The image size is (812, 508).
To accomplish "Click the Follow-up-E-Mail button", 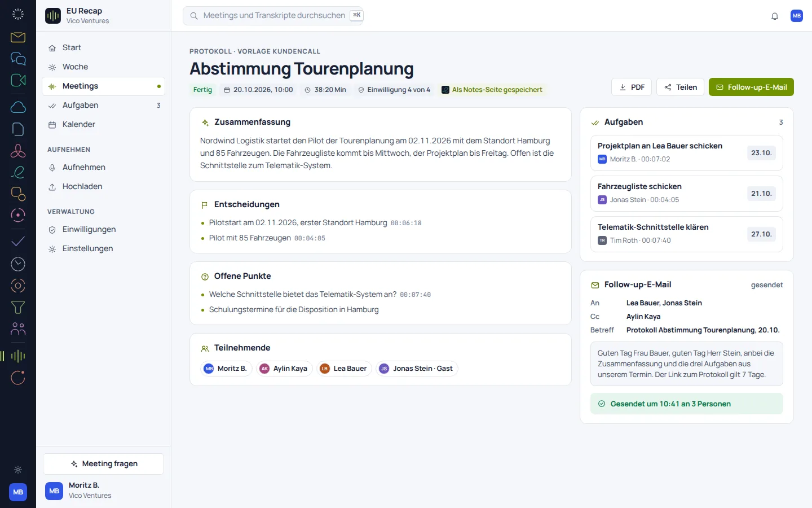I will (751, 87).
